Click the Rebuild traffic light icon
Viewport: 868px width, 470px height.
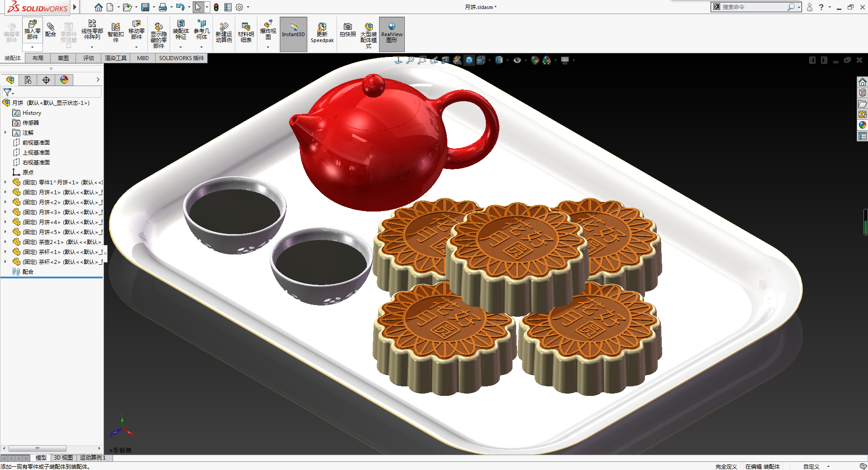point(216,7)
